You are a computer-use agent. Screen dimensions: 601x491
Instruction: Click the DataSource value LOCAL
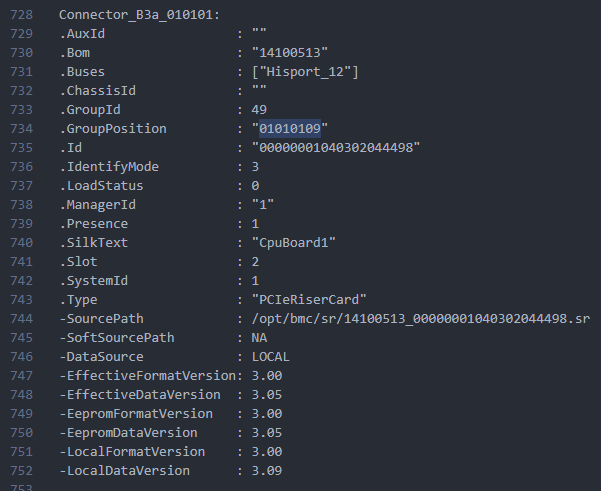[x=271, y=357]
